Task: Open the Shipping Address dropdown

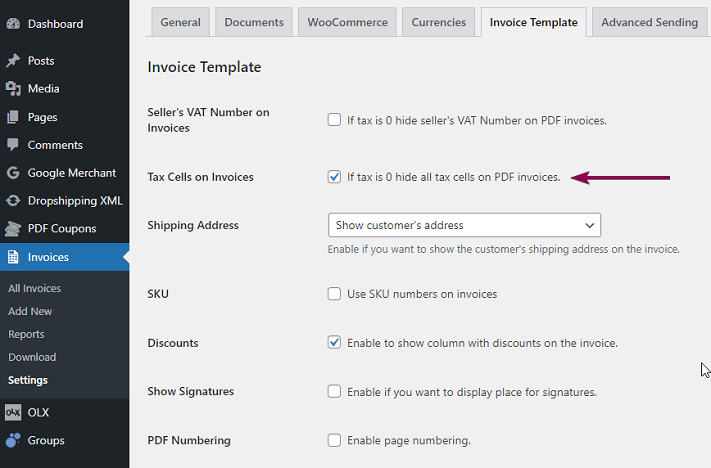Action: [464, 225]
